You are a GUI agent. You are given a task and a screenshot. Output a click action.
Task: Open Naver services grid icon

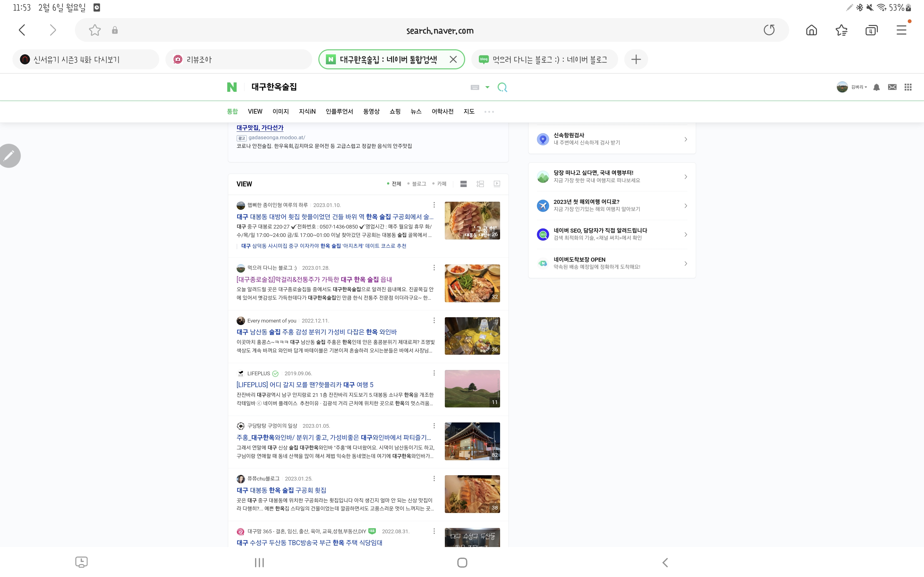[908, 87]
